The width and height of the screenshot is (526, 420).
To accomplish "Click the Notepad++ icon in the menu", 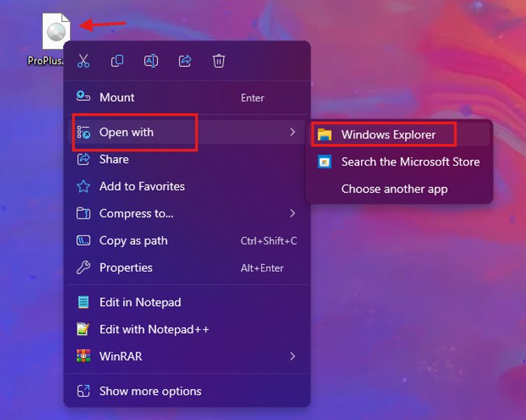I will 83,329.
